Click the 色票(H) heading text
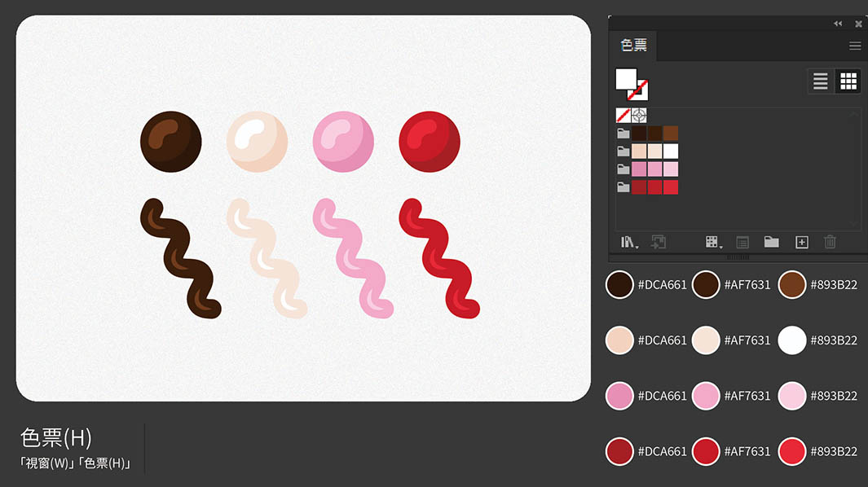 pyautogui.click(x=56, y=438)
